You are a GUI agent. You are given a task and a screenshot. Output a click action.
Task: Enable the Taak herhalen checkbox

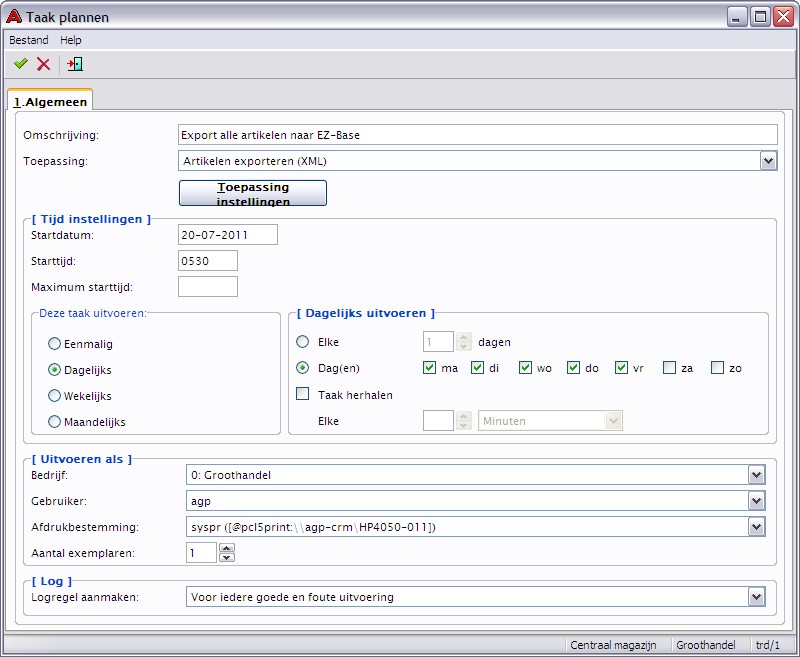click(x=303, y=394)
